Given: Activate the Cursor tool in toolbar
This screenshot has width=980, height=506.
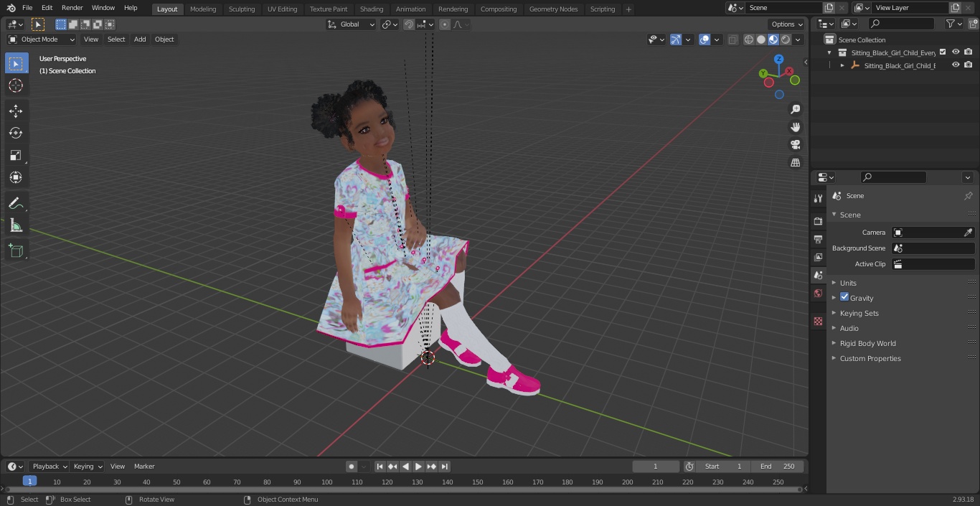Looking at the screenshot, I should [16, 85].
